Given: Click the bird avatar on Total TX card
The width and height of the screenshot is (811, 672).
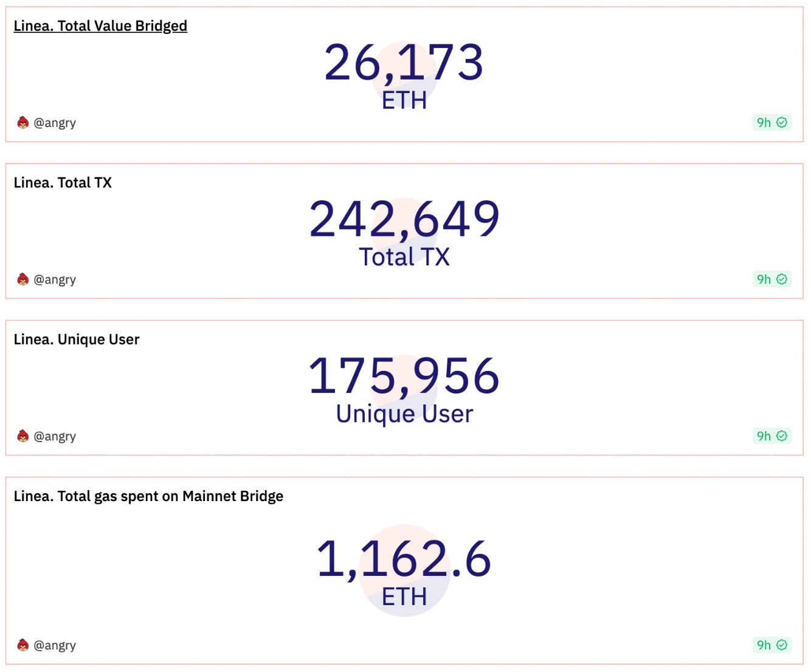Looking at the screenshot, I should point(23,279).
